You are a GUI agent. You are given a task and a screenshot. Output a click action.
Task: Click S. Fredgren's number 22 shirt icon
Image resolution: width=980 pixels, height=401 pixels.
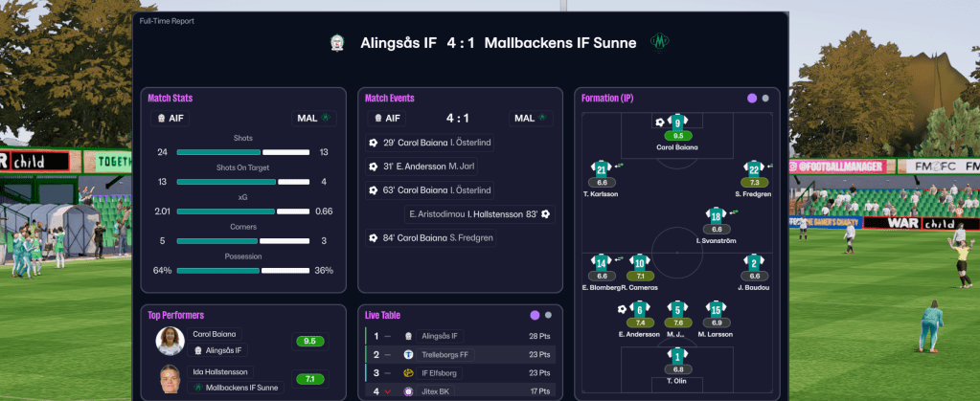click(x=754, y=168)
